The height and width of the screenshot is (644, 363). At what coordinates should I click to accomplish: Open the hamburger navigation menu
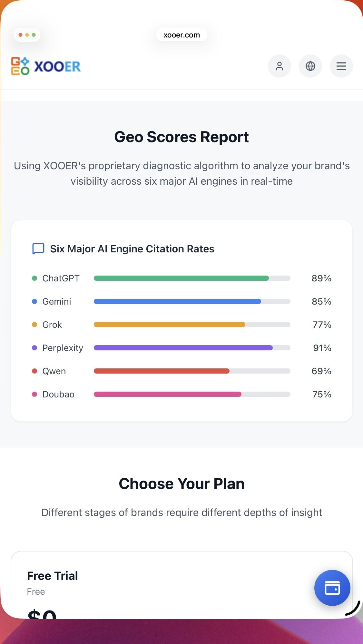(x=341, y=66)
